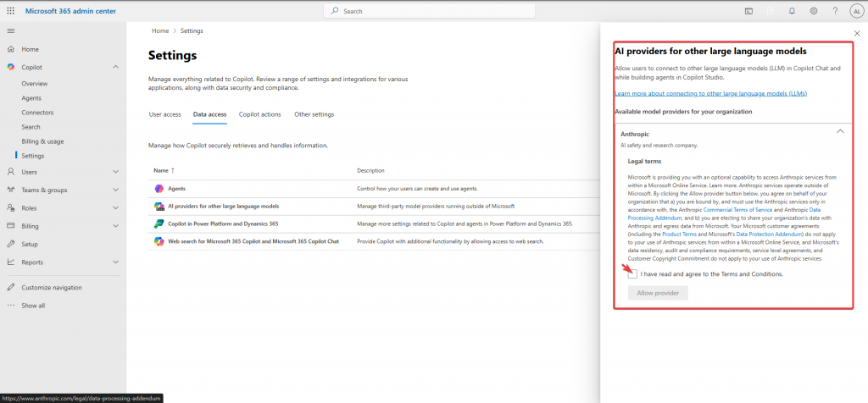Image resolution: width=868 pixels, height=403 pixels.
Task: Expand the Roles navigation section
Action: click(115, 208)
